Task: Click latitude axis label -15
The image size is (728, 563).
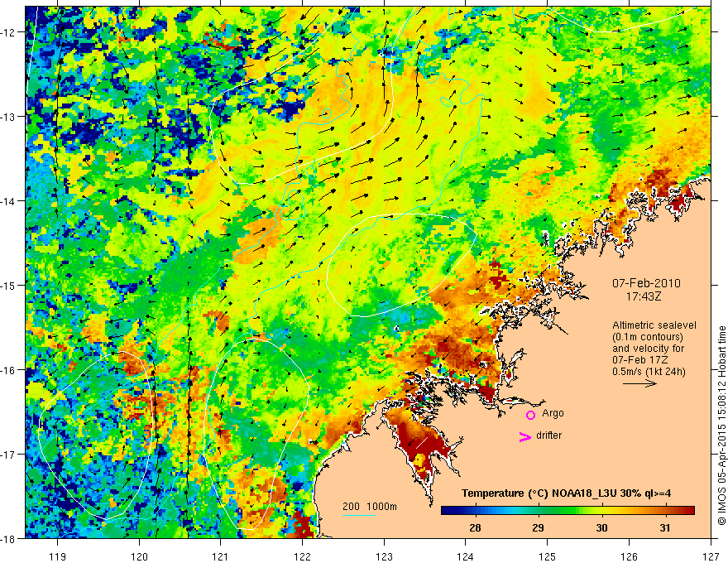Action: pos(9,285)
